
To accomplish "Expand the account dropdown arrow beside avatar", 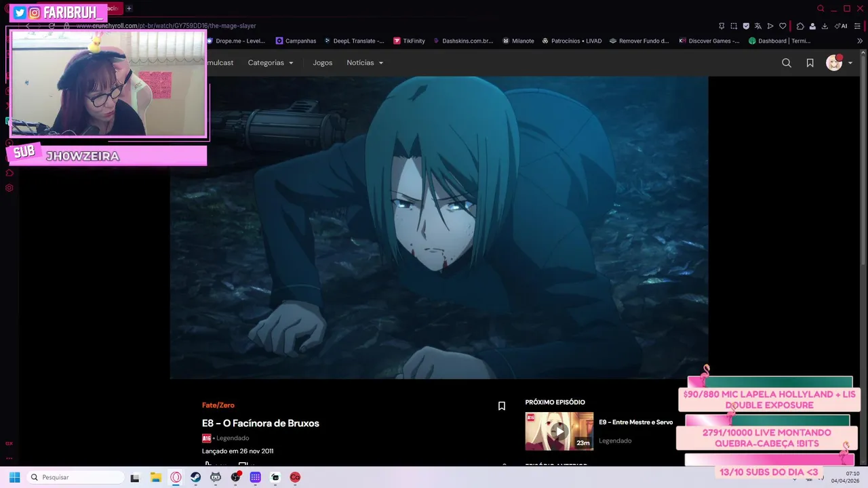I will (850, 63).
